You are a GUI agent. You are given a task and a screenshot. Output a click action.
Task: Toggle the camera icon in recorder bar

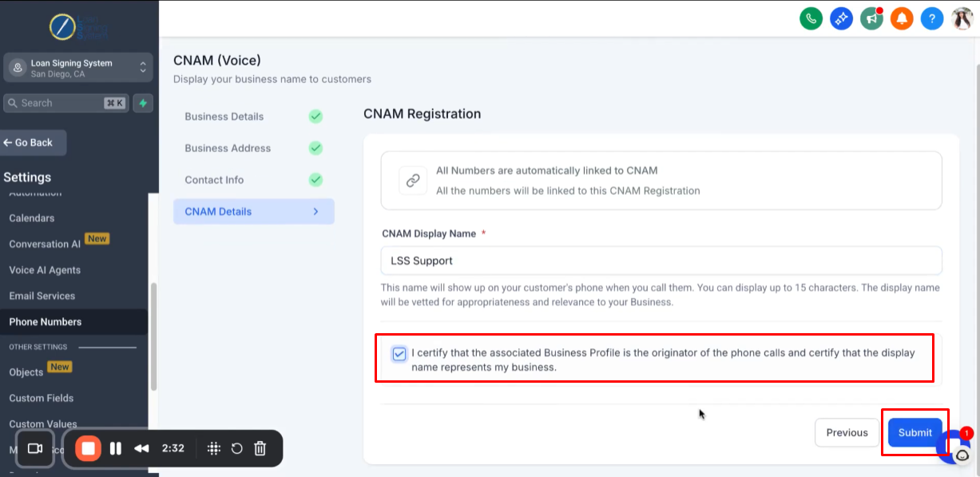(x=35, y=448)
